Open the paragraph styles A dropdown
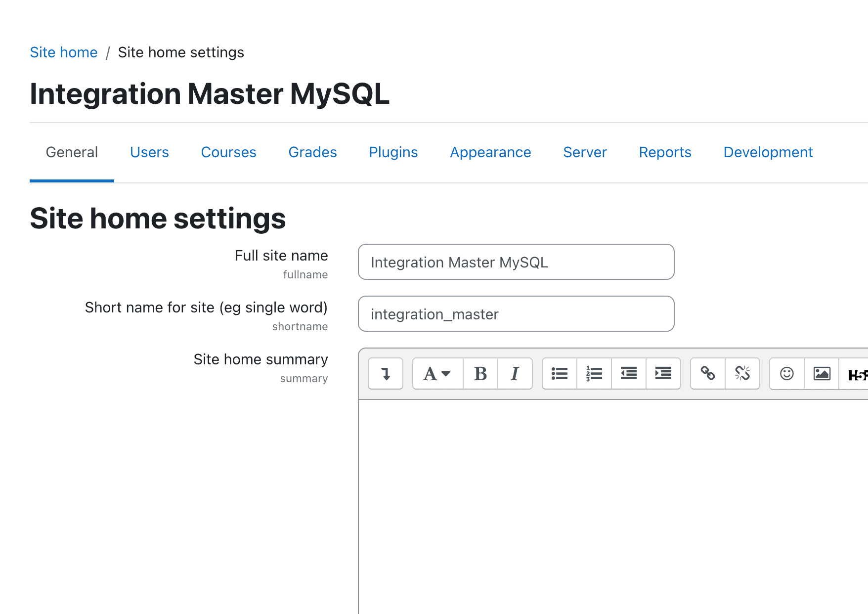The width and height of the screenshot is (868, 614). click(x=437, y=374)
